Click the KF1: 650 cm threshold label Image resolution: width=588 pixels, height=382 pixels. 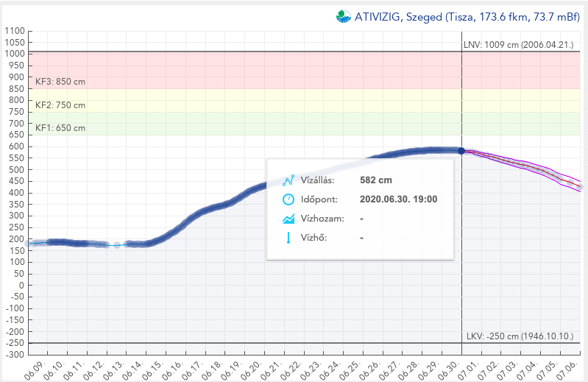pyautogui.click(x=60, y=128)
